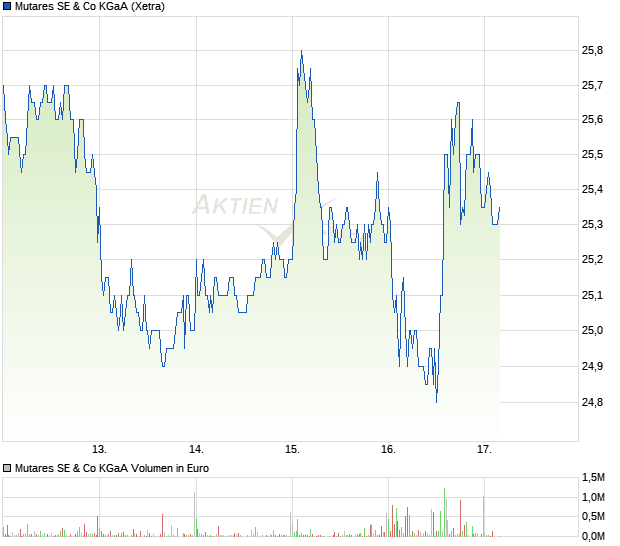This screenshot has width=620, height=546.
Task: Select the 17. date marker on x-axis
Action: pyautogui.click(x=484, y=450)
